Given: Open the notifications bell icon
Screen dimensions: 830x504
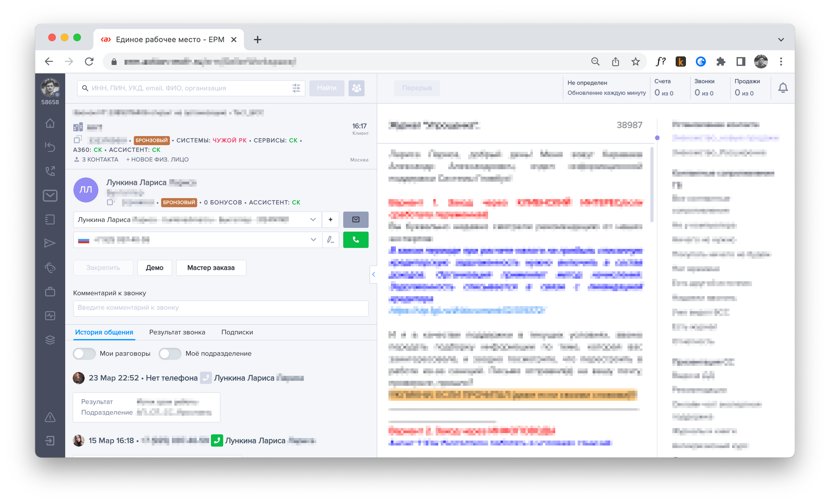Looking at the screenshot, I should [x=783, y=88].
